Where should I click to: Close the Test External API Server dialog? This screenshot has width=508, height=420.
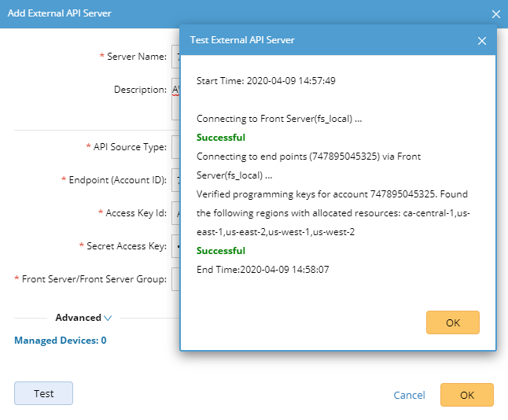[482, 40]
